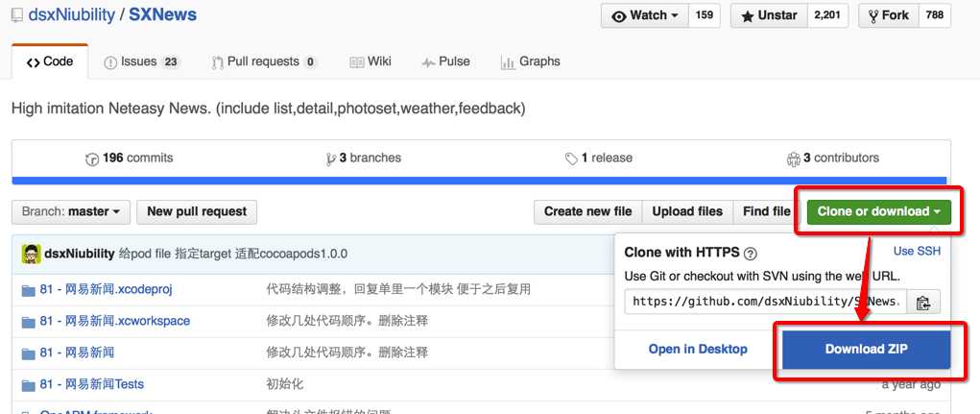The width and height of the screenshot is (980, 414).
Task: Copy the clone URL with clipboard icon
Action: [923, 303]
